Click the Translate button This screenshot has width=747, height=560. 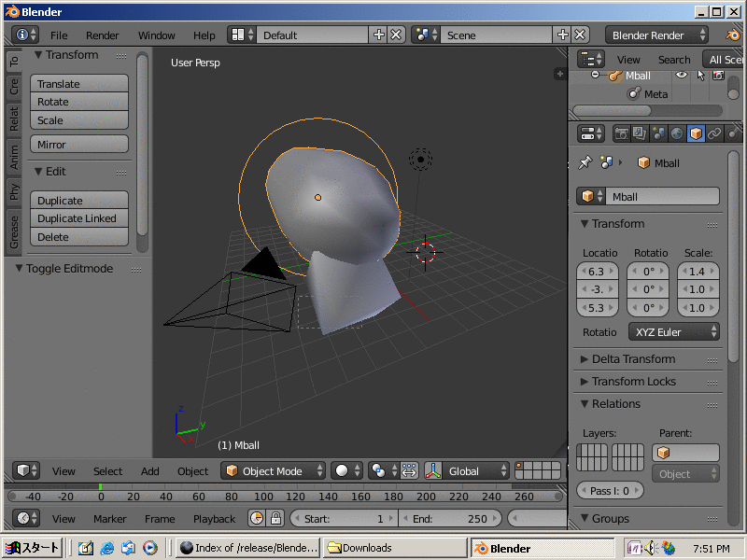(x=79, y=83)
